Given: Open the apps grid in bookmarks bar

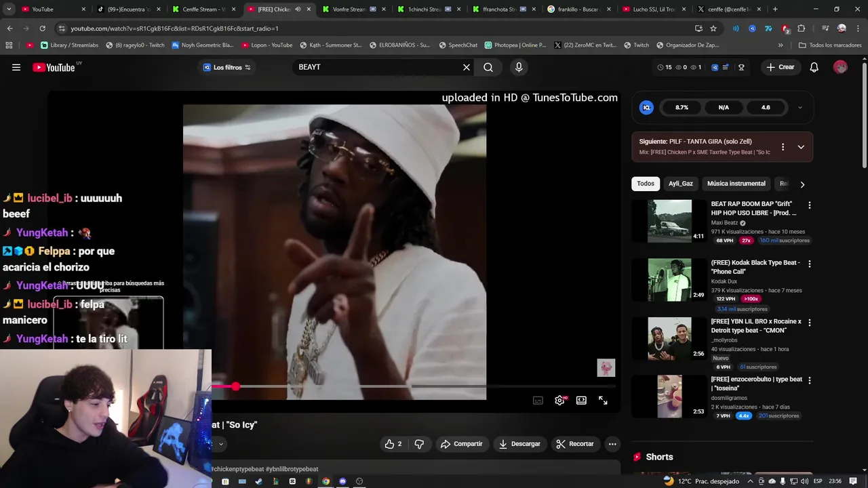Looking at the screenshot, I should [9, 45].
